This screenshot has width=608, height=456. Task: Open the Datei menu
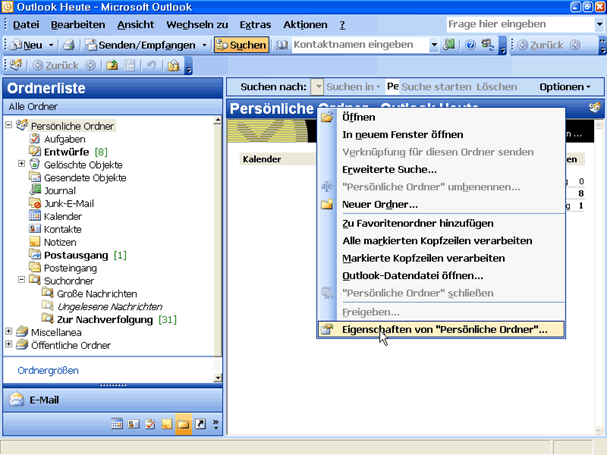[x=26, y=24]
